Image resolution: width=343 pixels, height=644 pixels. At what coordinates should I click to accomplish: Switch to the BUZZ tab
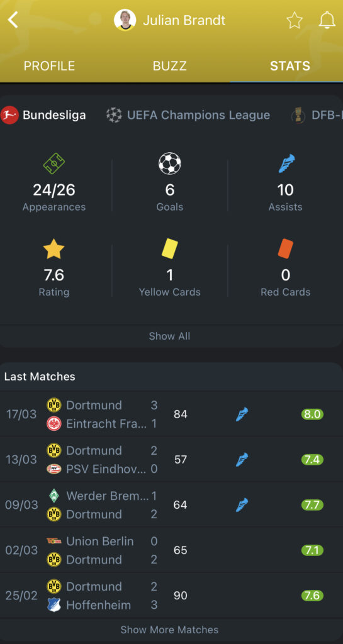170,66
